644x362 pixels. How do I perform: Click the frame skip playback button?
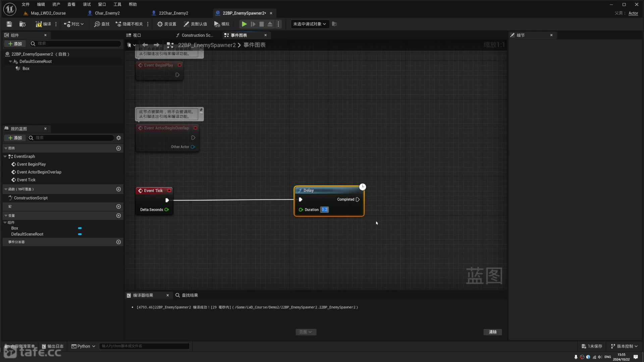tap(253, 24)
